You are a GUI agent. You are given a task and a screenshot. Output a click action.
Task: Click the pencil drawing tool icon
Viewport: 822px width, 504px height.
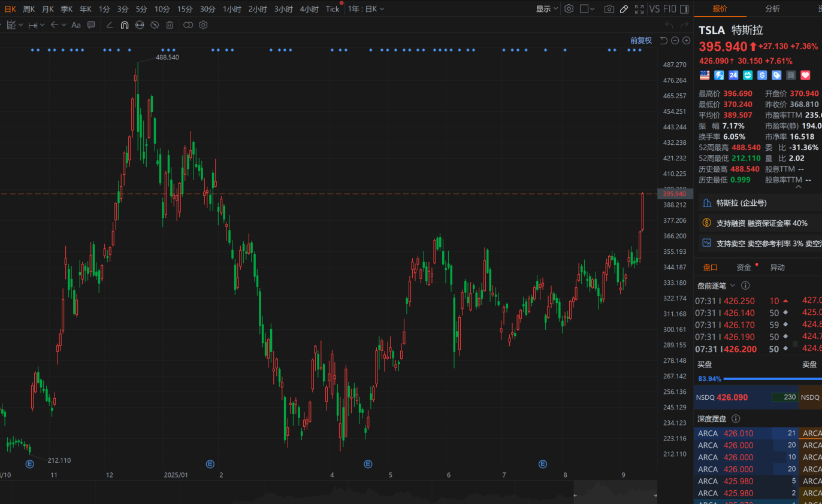click(624, 9)
